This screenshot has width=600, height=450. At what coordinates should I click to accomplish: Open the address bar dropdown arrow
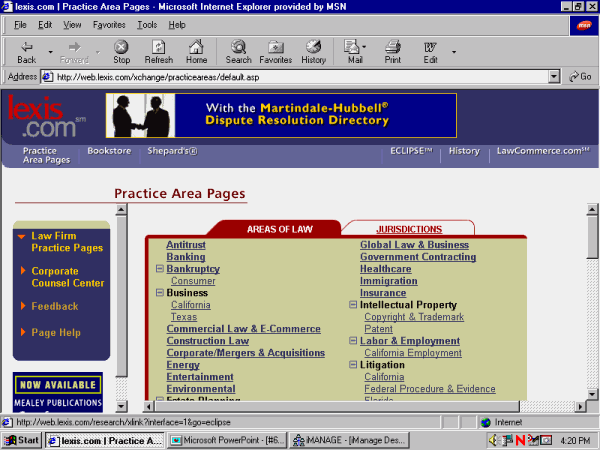tap(554, 76)
